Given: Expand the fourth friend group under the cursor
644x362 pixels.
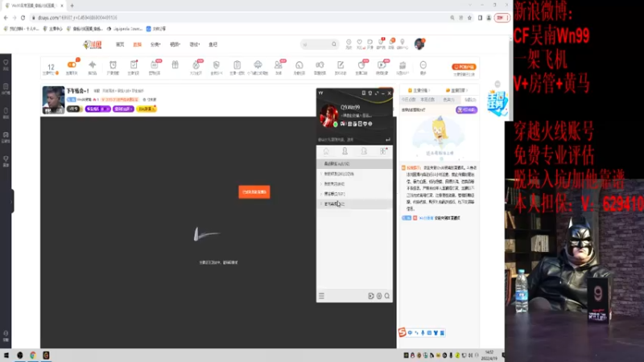Looking at the screenshot, I should click(x=354, y=204).
